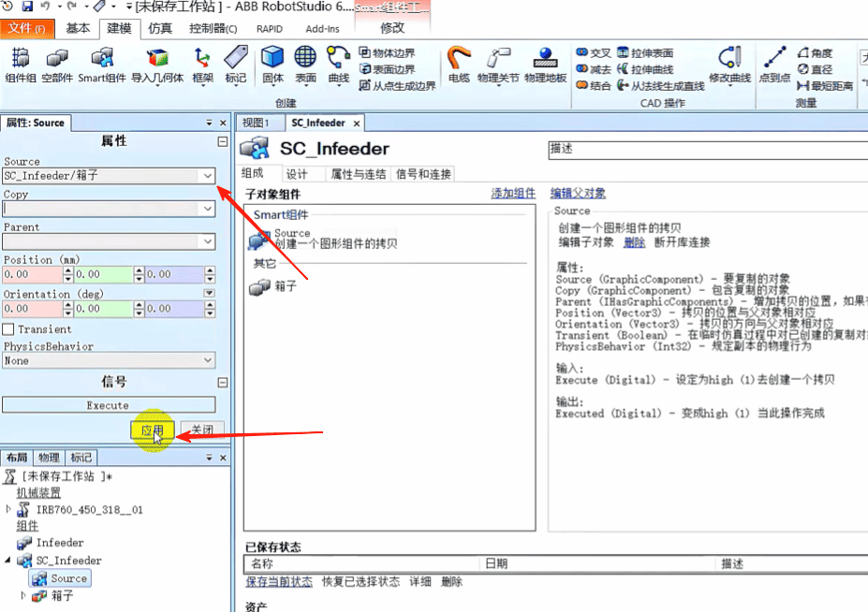Switch to the 控制器 controller ribbon tab
The width and height of the screenshot is (868, 612).
(213, 28)
